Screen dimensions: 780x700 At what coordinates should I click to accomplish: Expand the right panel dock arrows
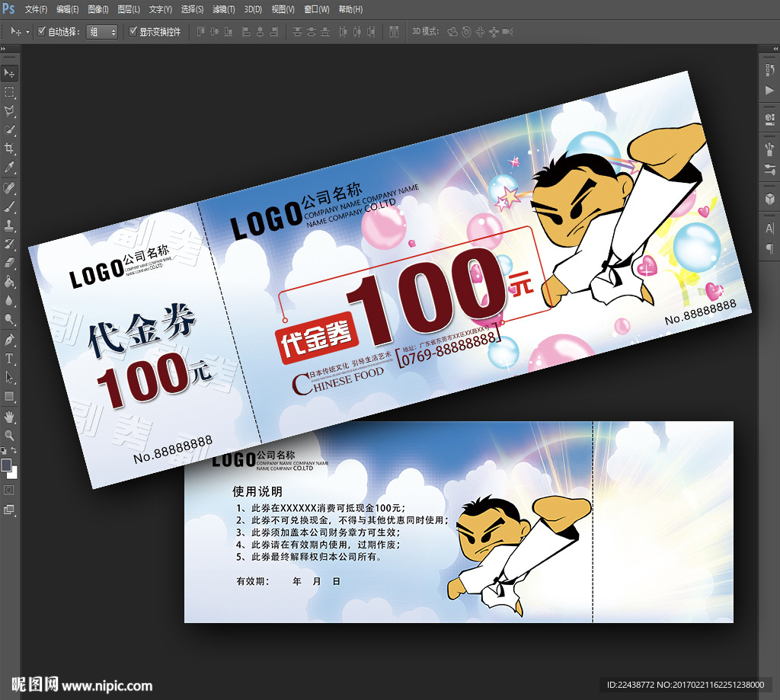775,49
